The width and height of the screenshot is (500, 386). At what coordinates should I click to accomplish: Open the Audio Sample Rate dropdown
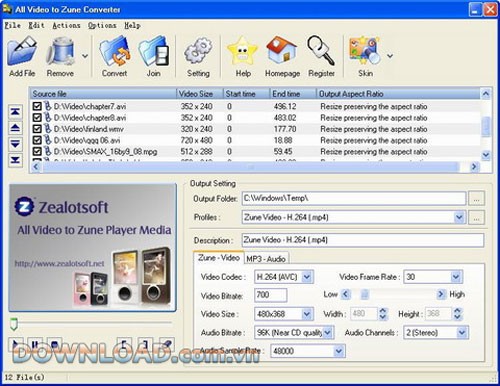[x=339, y=351]
